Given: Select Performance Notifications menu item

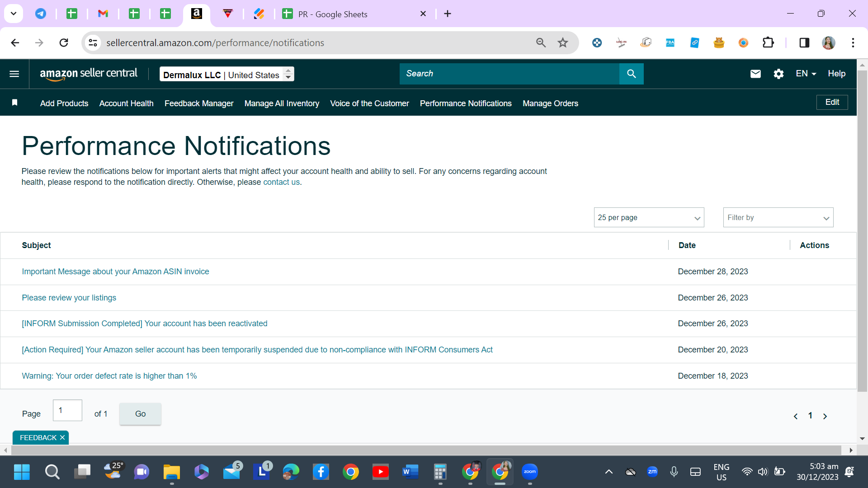Looking at the screenshot, I should [466, 103].
